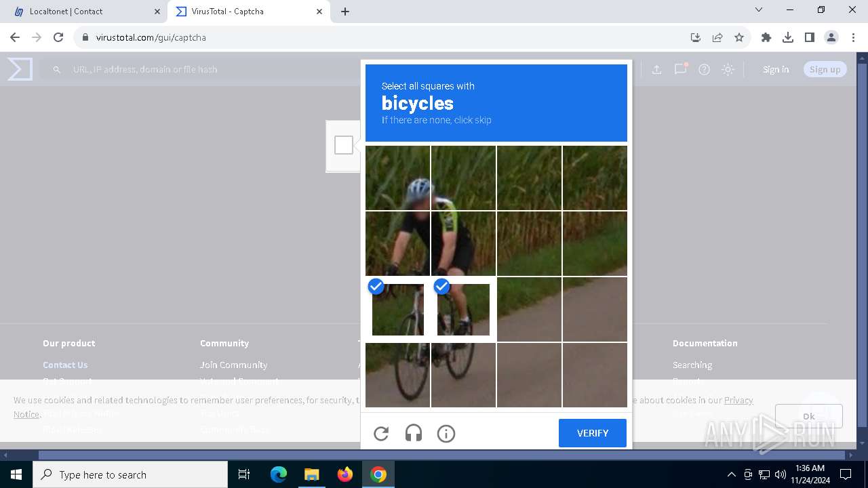The image size is (868, 488).
Task: Go forward to the next page
Action: (x=37, y=37)
